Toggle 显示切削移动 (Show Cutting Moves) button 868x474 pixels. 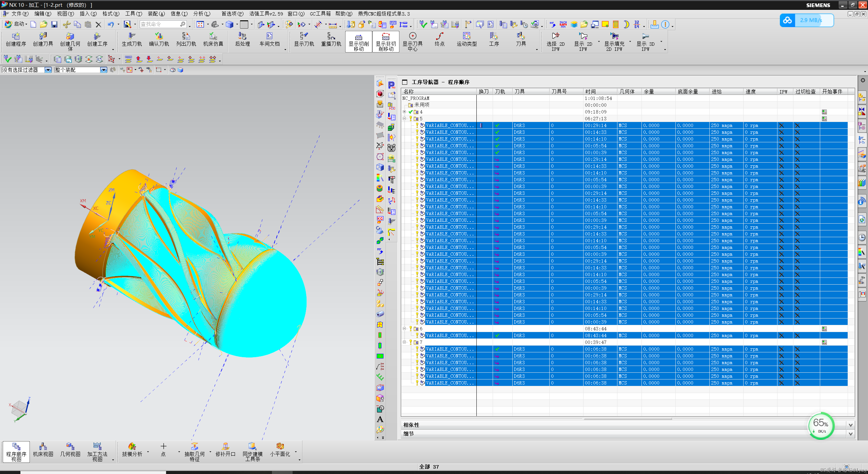pyautogui.click(x=359, y=42)
